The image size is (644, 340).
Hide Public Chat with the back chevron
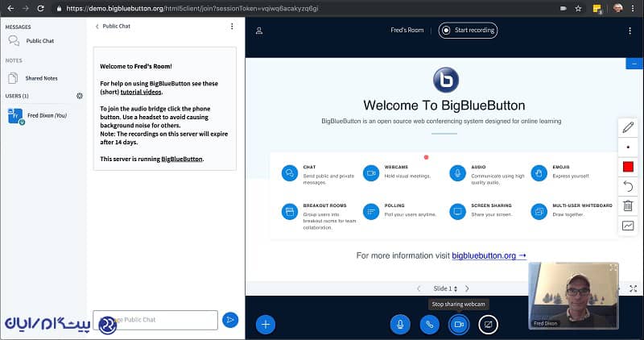pyautogui.click(x=97, y=27)
